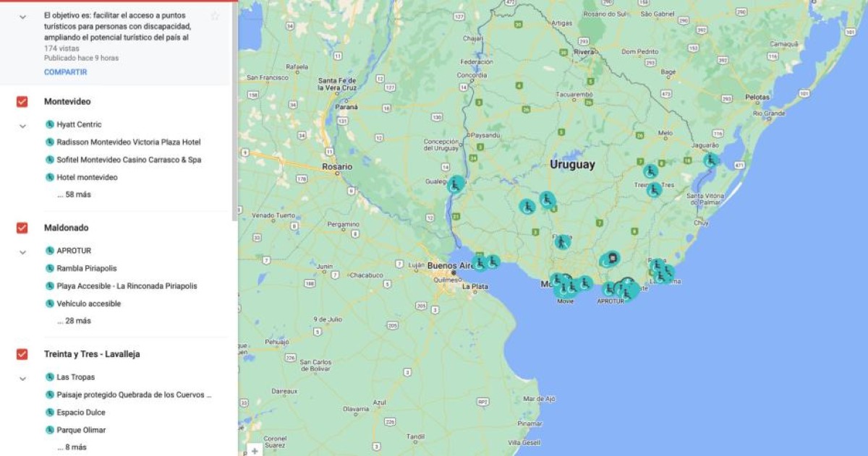Select Paisaje protegido Quebrada de los Cuervos
The width and height of the screenshot is (868, 456).
[135, 395]
